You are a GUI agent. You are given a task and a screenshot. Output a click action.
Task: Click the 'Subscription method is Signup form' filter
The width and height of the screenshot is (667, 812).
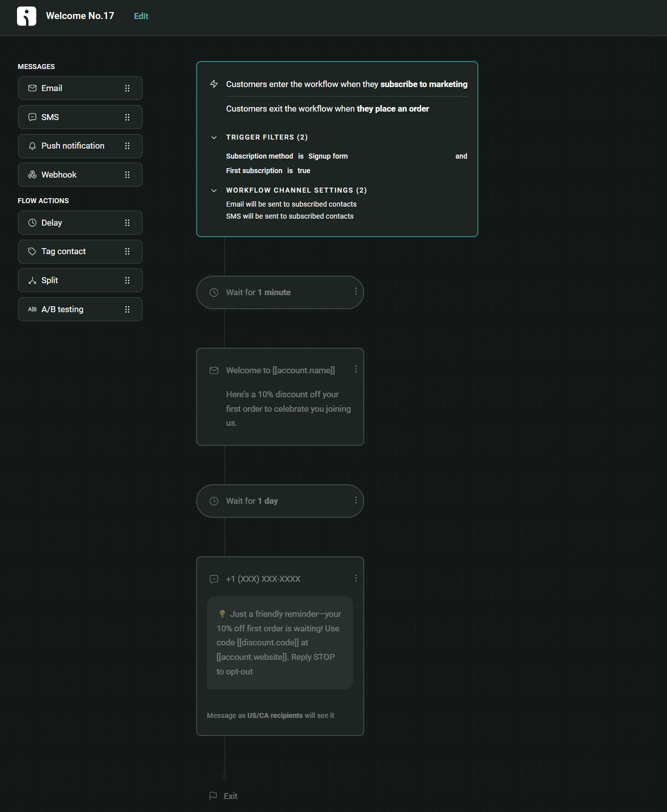[287, 156]
